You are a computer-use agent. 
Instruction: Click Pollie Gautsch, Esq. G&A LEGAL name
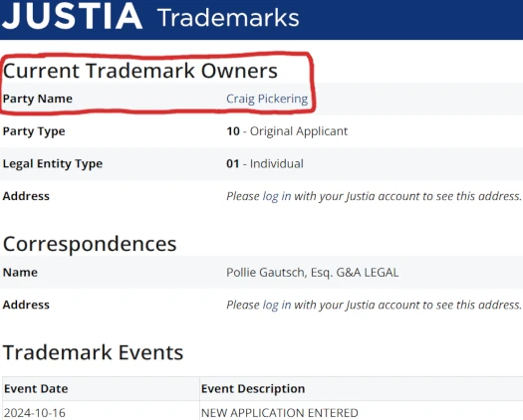[x=312, y=273]
